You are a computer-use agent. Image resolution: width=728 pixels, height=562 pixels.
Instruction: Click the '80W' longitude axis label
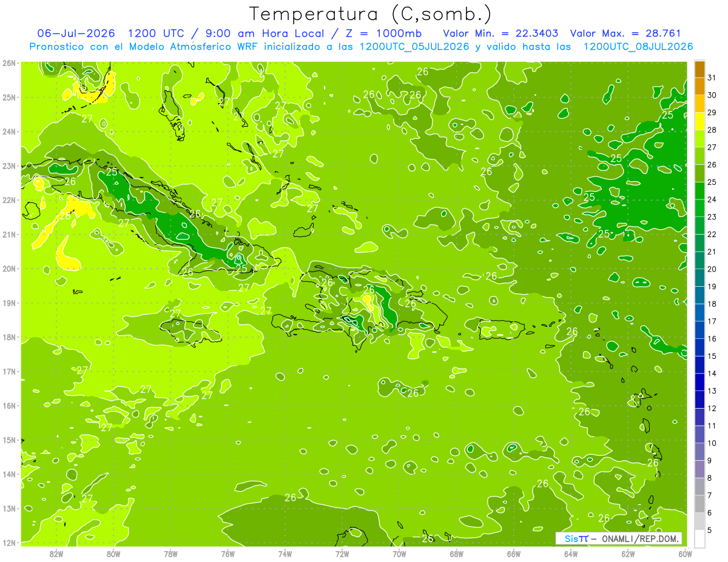113,554
